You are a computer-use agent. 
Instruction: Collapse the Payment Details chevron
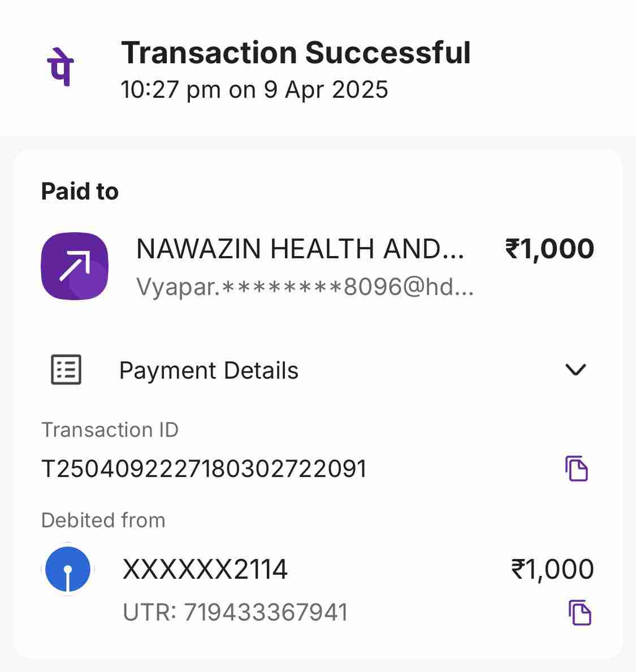tap(576, 370)
